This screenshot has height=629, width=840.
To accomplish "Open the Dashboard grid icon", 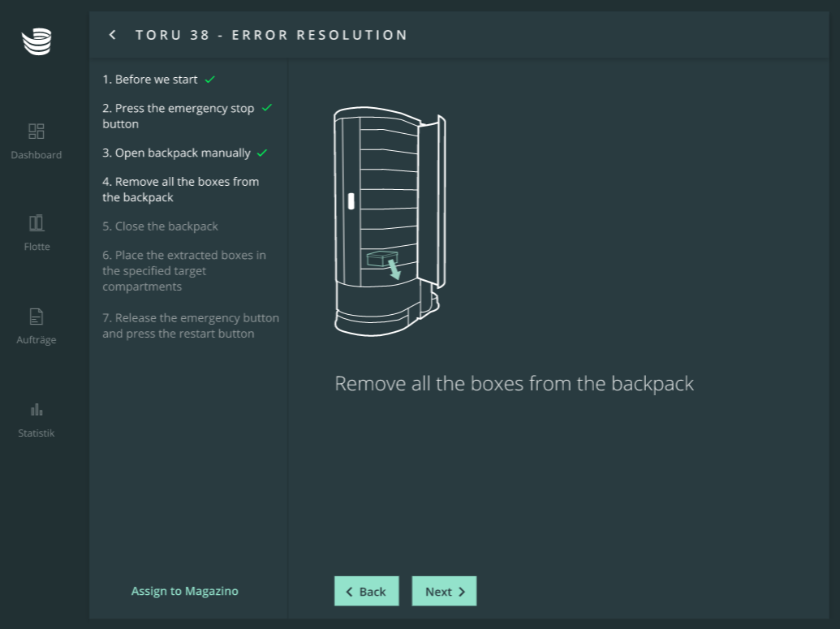I will tap(37, 131).
